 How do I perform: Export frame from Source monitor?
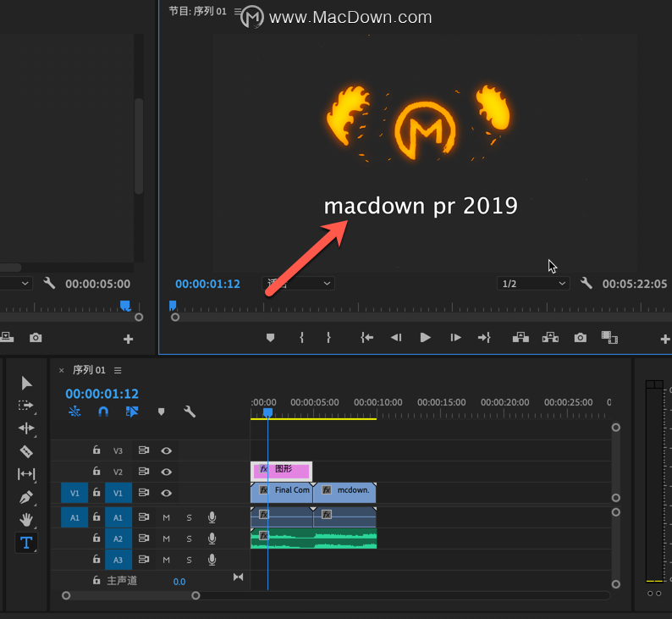click(x=36, y=338)
